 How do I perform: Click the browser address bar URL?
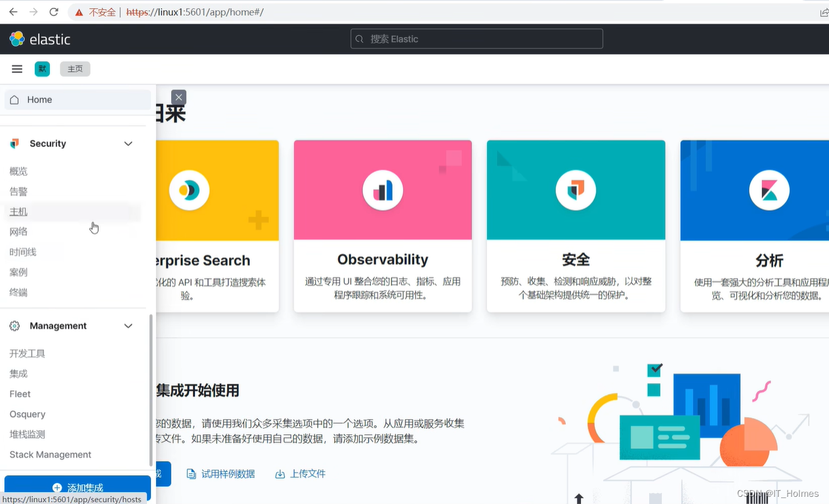coord(195,12)
